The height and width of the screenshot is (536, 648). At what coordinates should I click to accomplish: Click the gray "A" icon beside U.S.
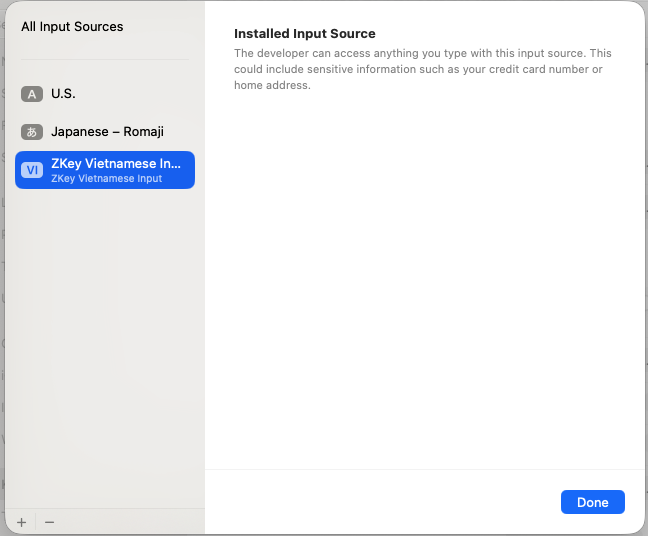pos(32,94)
